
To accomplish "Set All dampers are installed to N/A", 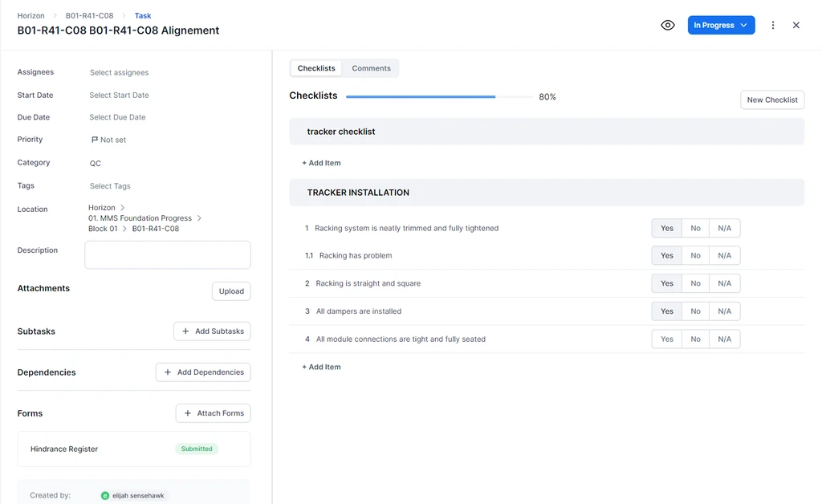I will [x=724, y=311].
